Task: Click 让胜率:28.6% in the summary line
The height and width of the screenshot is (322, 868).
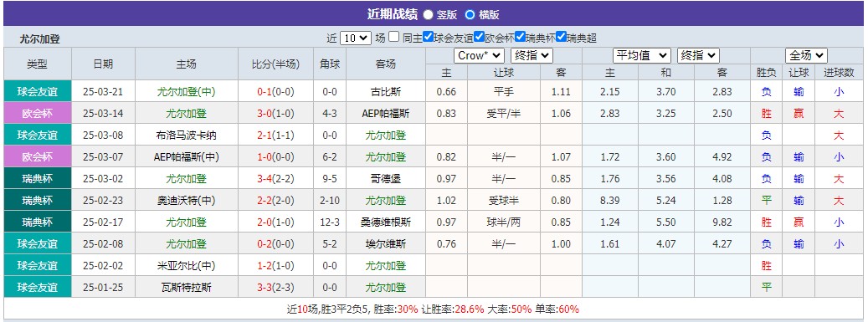Action: click(x=453, y=309)
